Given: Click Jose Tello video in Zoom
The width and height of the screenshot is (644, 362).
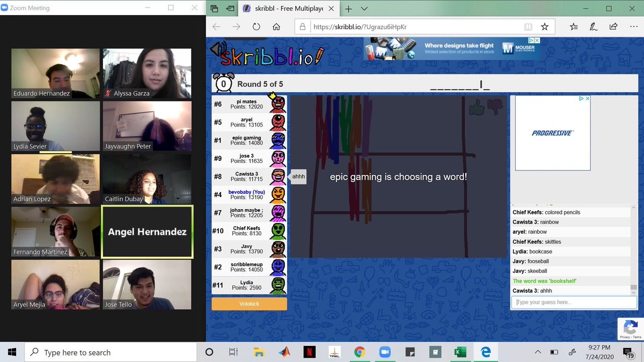Looking at the screenshot, I should point(147,285).
